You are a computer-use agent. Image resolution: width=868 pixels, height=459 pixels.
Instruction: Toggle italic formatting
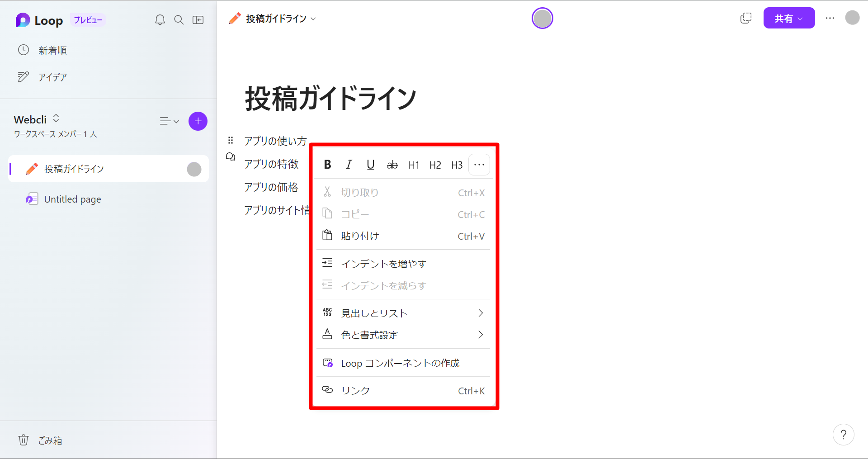(x=349, y=165)
